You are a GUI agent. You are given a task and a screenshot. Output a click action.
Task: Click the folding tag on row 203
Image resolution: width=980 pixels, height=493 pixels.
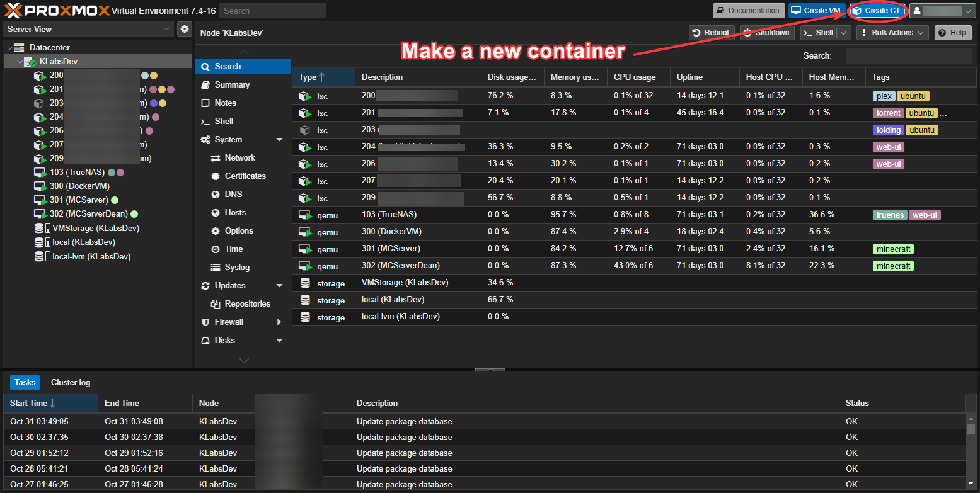(889, 130)
